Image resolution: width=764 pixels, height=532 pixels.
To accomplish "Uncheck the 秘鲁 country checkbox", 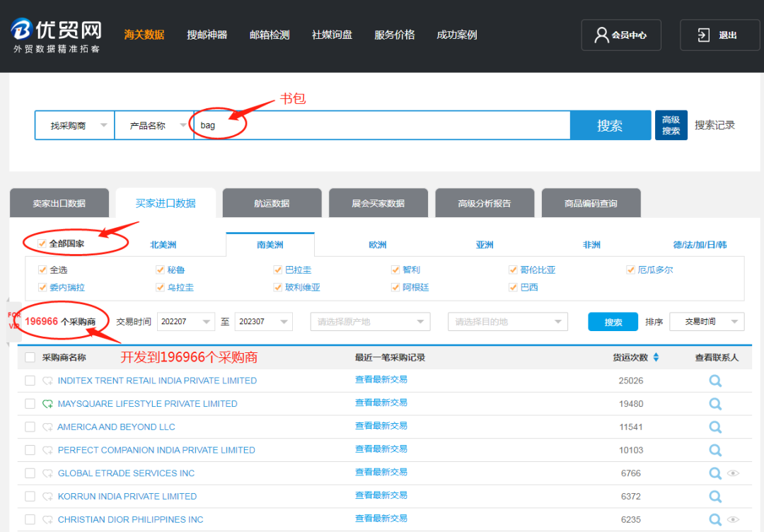I will click(x=161, y=270).
